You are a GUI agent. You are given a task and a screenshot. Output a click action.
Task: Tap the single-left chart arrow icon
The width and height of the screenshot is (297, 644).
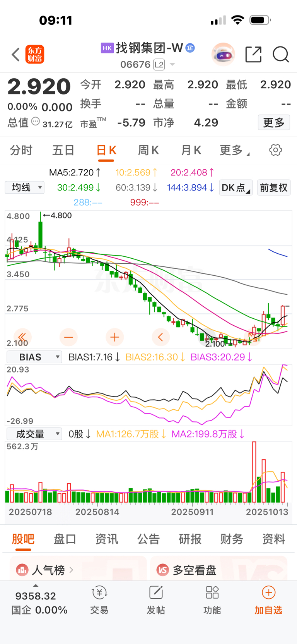point(160,337)
